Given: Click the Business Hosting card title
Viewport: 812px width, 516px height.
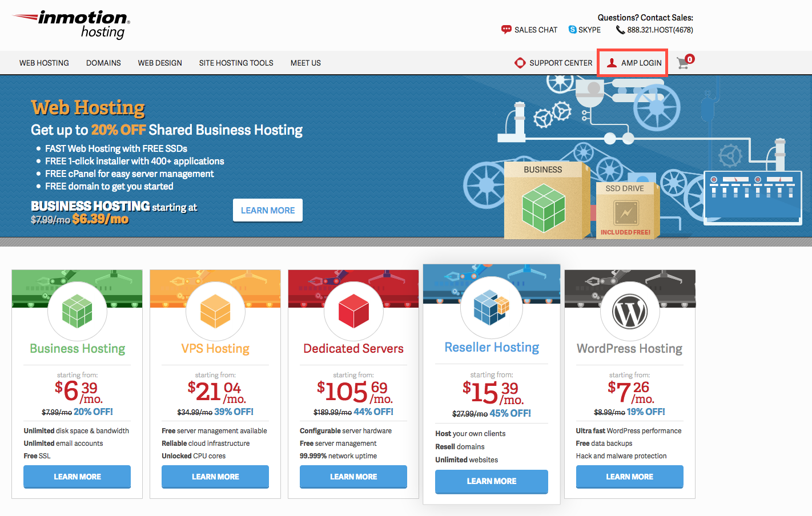Looking at the screenshot, I should click(78, 349).
